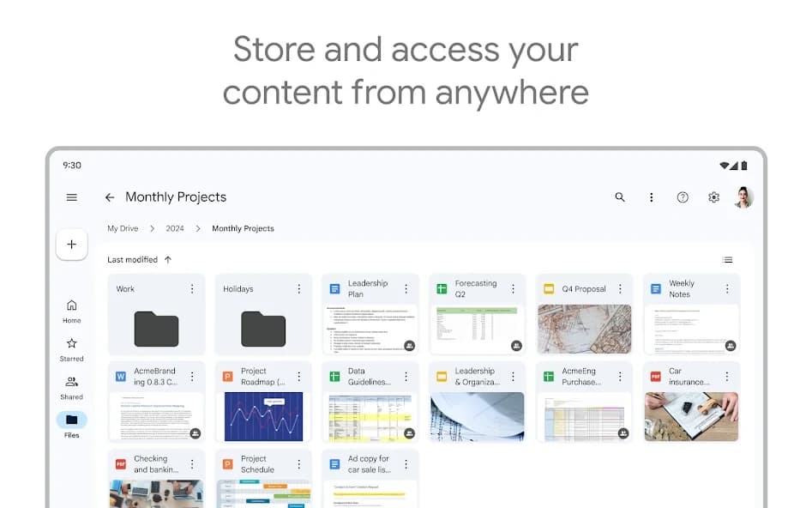Open Drive settings with the gear icon

coord(713,197)
